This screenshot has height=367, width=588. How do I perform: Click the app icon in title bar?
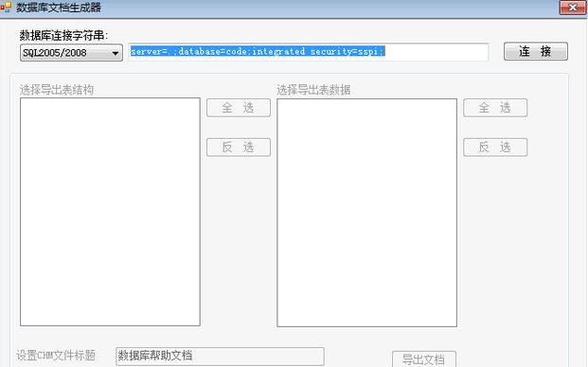click(6, 8)
